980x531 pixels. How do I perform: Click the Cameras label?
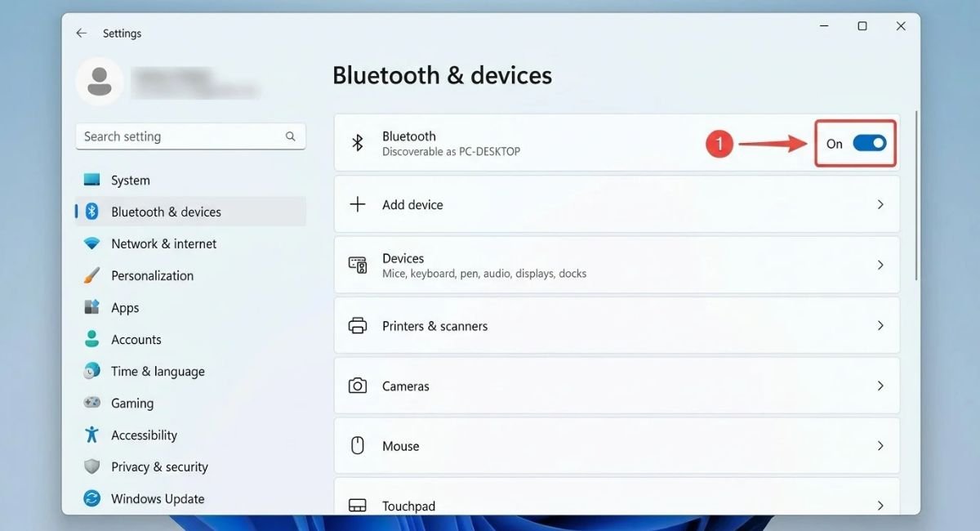405,386
